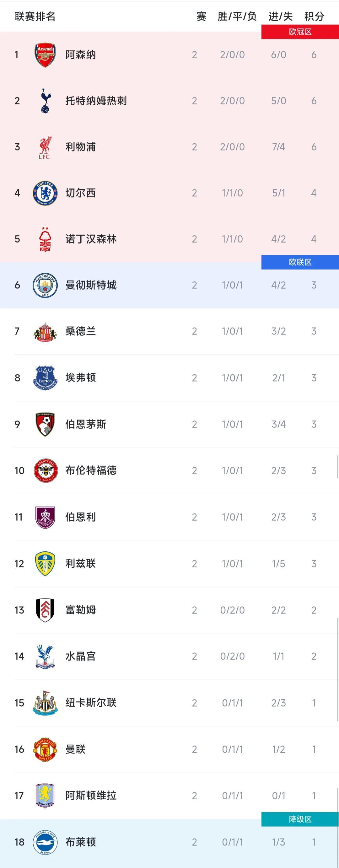Screen dimensions: 339x868
Task: Select the 胜/平/负 column header
Action: (x=237, y=17)
